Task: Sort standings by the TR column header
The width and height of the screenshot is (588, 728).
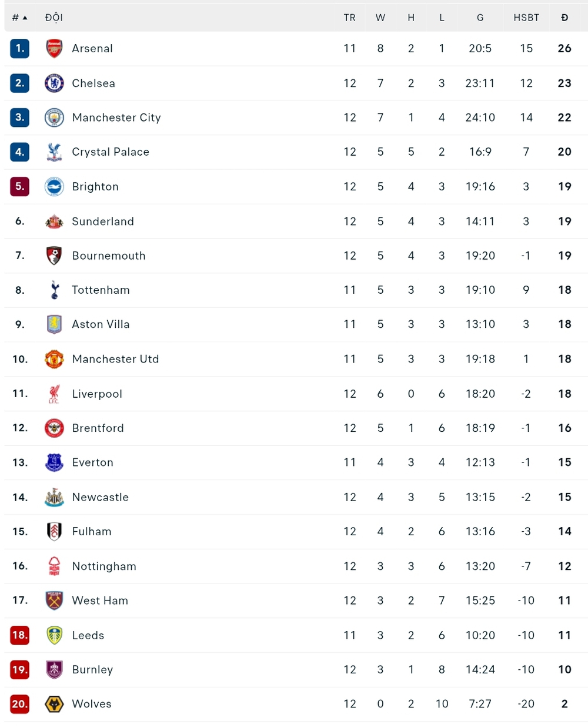Action: click(350, 17)
